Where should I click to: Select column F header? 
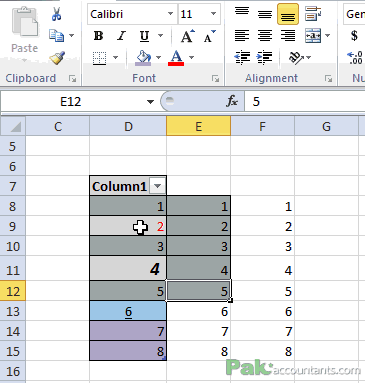point(262,126)
